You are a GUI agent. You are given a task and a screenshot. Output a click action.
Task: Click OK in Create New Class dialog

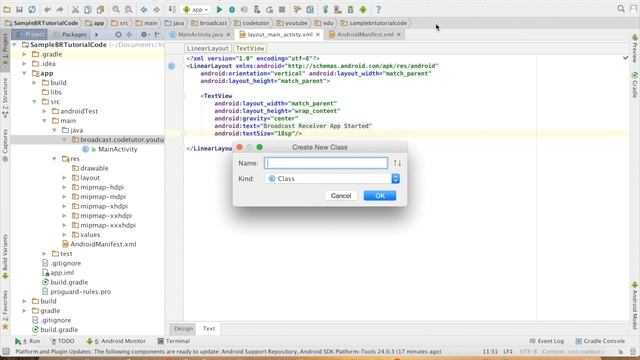coord(380,196)
